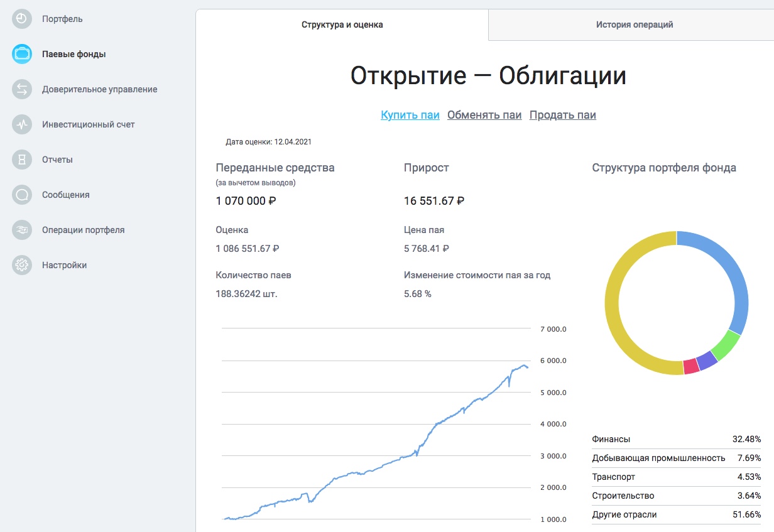Open the Настройки label in the sidebar

point(64,265)
